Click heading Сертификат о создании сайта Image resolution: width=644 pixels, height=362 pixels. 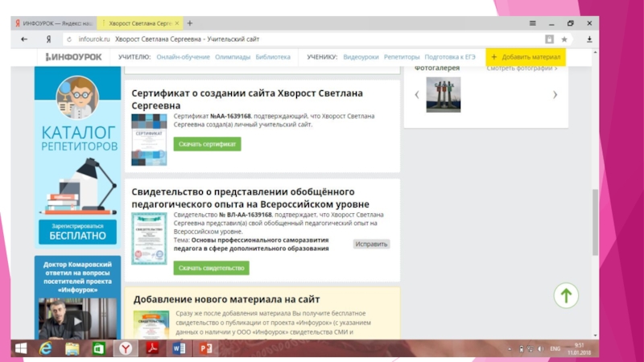[x=247, y=99]
